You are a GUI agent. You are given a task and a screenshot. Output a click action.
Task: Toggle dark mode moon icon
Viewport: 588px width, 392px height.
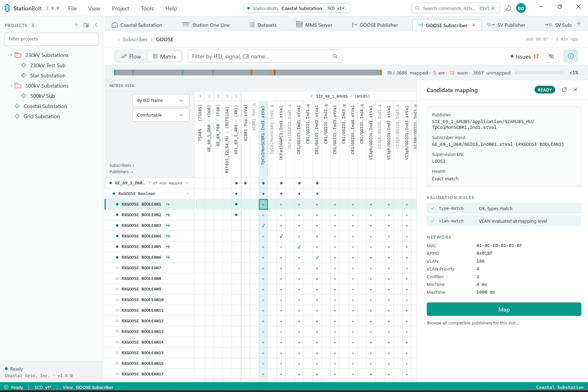tap(508, 8)
